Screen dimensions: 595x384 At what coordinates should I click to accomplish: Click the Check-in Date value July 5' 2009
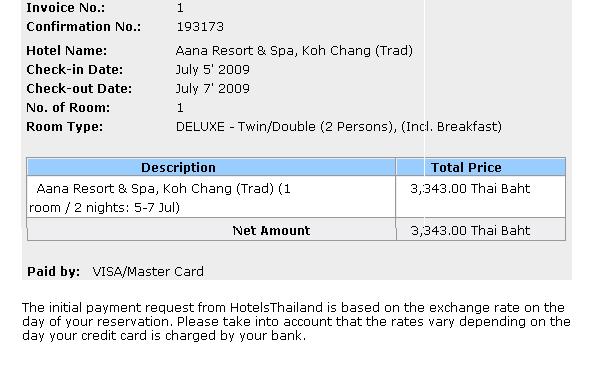(212, 69)
